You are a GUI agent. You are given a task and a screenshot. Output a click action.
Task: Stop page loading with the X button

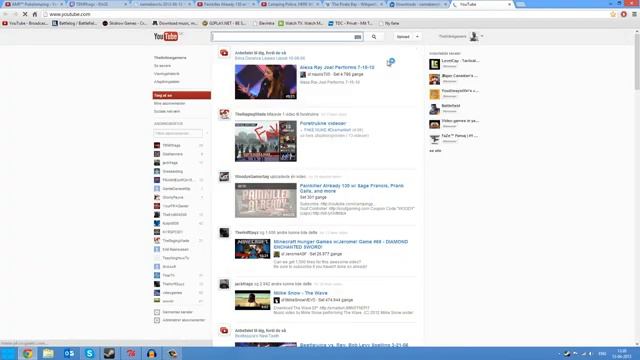pyautogui.click(x=25, y=14)
